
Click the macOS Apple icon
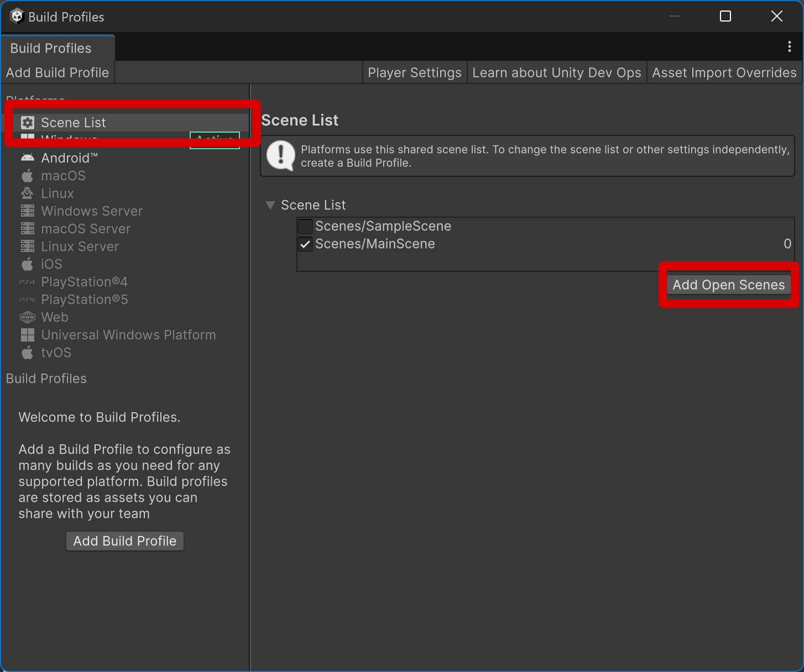pyautogui.click(x=27, y=176)
